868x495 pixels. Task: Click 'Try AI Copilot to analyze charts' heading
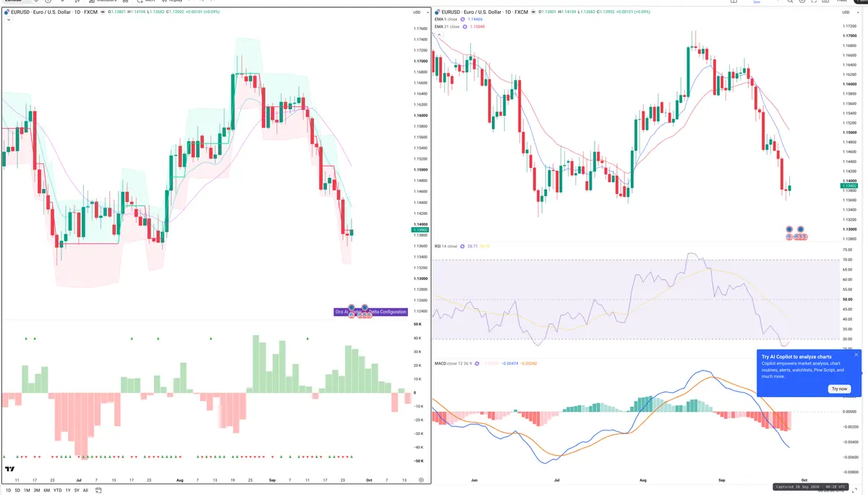[796, 357]
